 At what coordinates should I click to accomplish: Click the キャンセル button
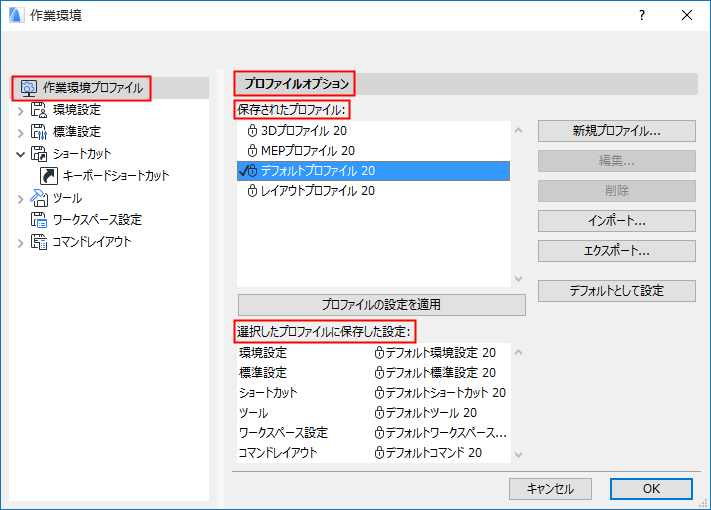pos(550,489)
